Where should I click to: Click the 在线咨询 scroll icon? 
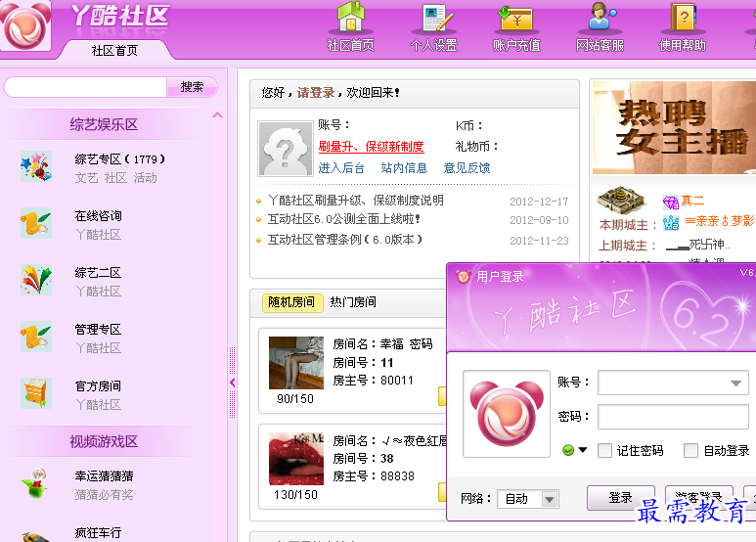point(35,223)
